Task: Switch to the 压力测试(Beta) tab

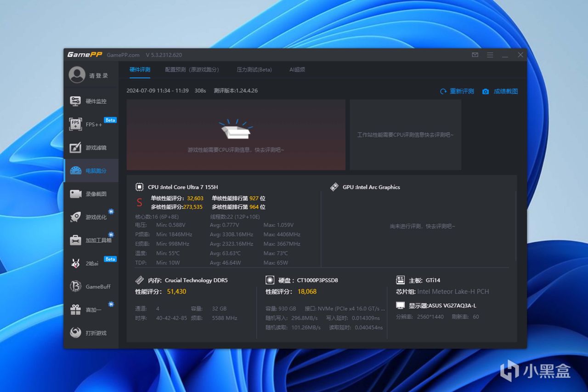Action: (254, 70)
